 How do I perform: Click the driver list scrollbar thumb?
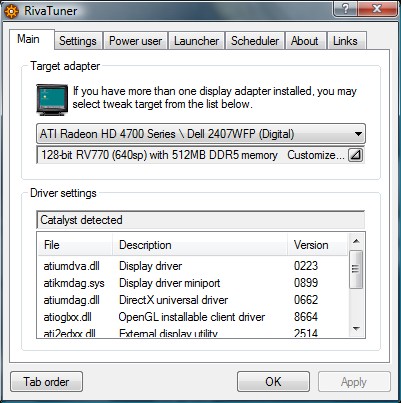[356, 269]
